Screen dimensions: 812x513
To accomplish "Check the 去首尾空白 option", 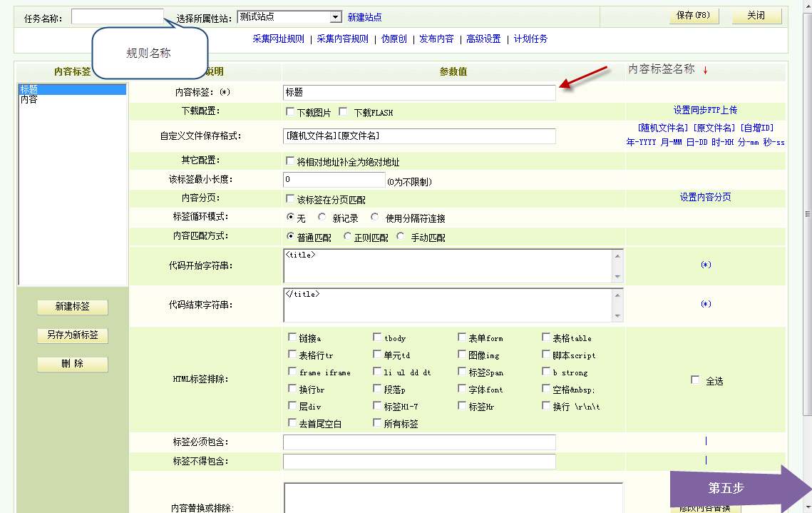I will (x=292, y=423).
